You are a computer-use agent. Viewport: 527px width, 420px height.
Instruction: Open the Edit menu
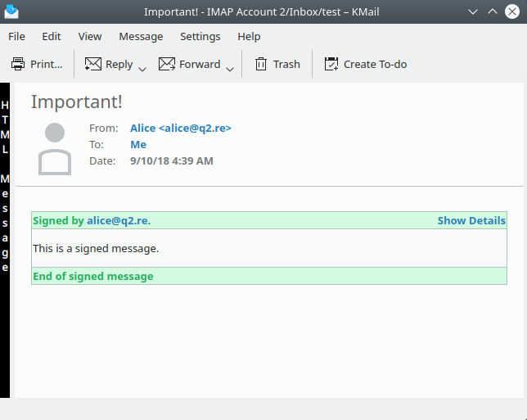pos(52,36)
